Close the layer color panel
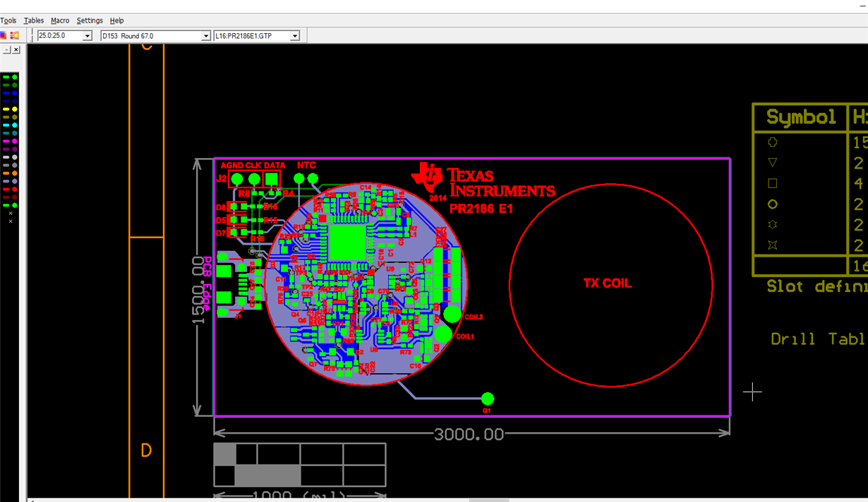This screenshot has height=502, width=868. [16, 50]
